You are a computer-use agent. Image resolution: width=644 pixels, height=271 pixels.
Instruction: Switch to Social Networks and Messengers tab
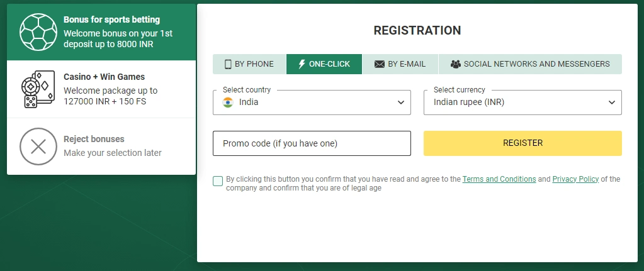(530, 64)
